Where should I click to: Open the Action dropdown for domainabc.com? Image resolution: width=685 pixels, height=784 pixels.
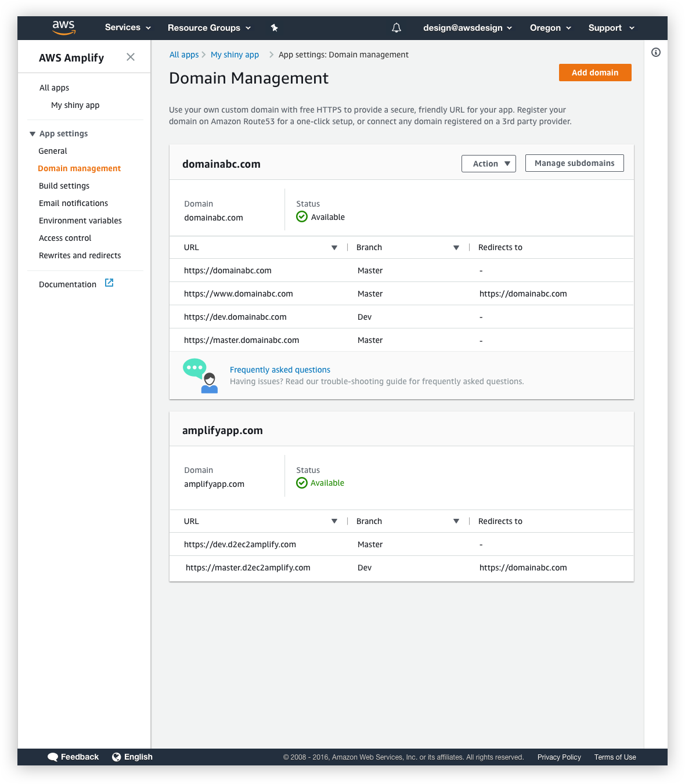point(489,164)
